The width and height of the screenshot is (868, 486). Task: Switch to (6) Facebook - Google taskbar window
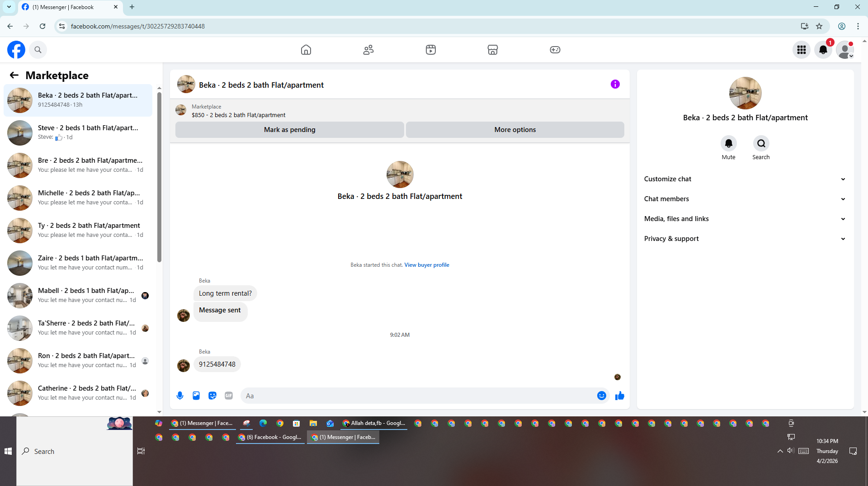click(x=270, y=437)
